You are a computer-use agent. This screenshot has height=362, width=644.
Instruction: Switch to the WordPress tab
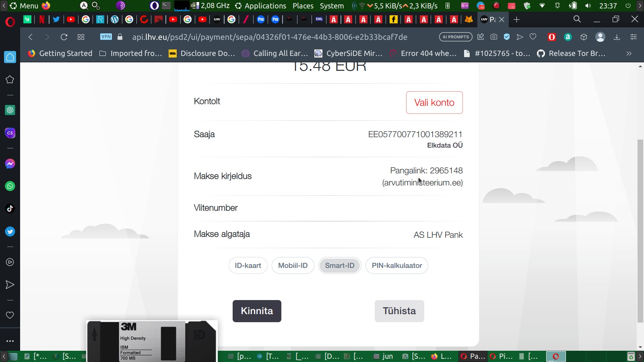click(115, 19)
